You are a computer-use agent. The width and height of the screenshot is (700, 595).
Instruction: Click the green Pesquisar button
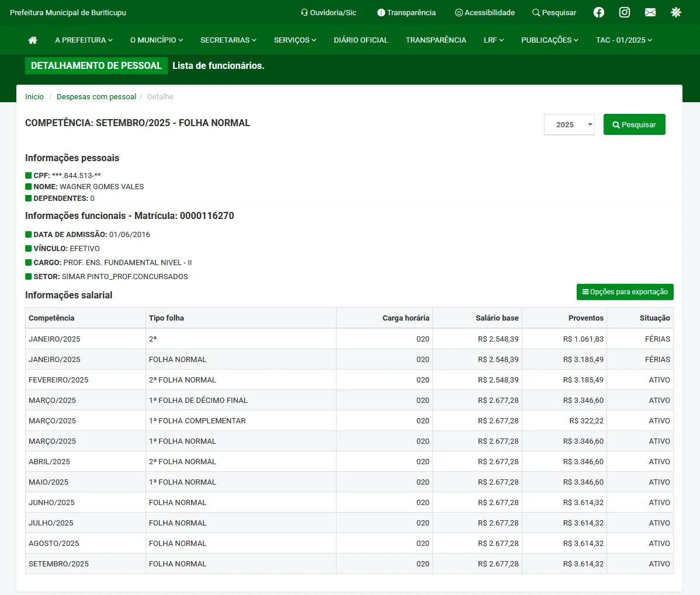634,124
